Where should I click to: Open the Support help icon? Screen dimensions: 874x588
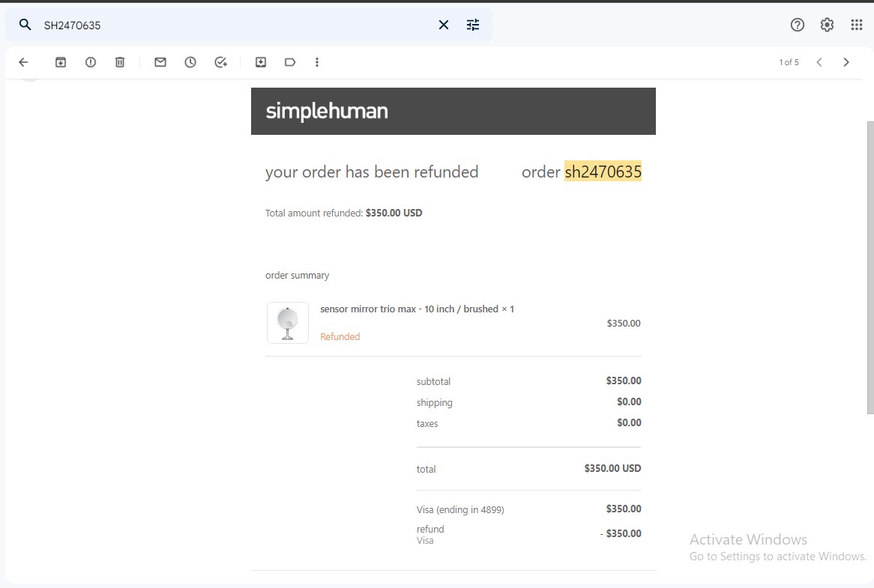click(797, 25)
